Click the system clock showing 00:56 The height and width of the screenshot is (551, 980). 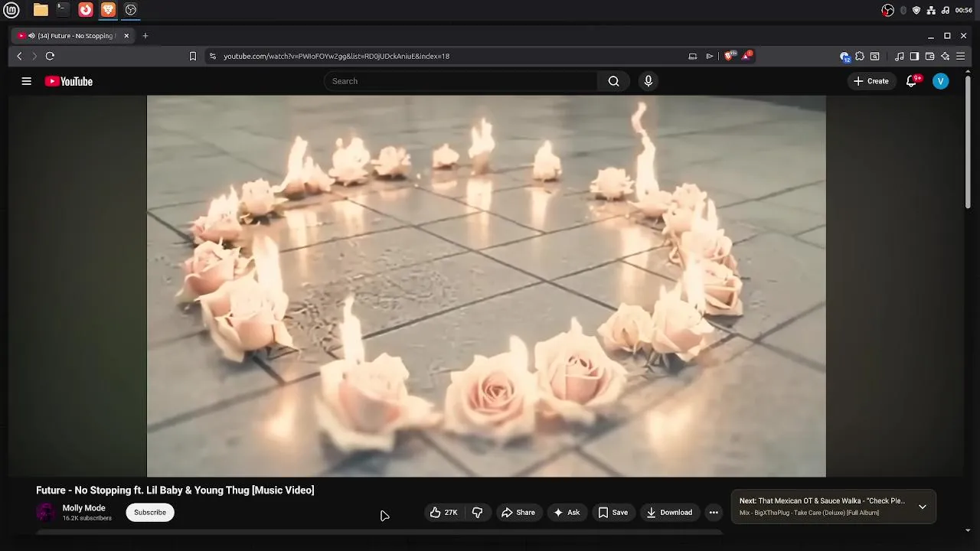tap(964, 10)
